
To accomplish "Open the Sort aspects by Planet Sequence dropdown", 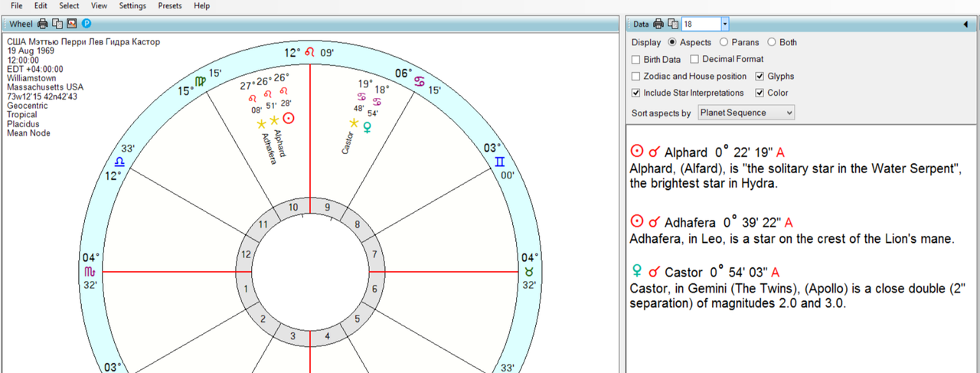I will 745,113.
